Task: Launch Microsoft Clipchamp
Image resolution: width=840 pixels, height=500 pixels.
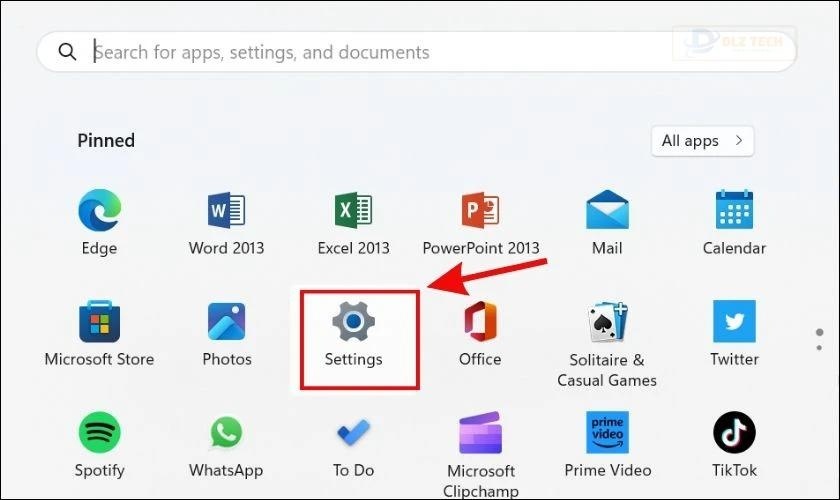Action: 480,433
